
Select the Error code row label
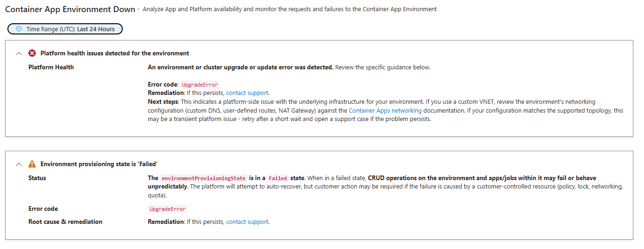[43, 209]
